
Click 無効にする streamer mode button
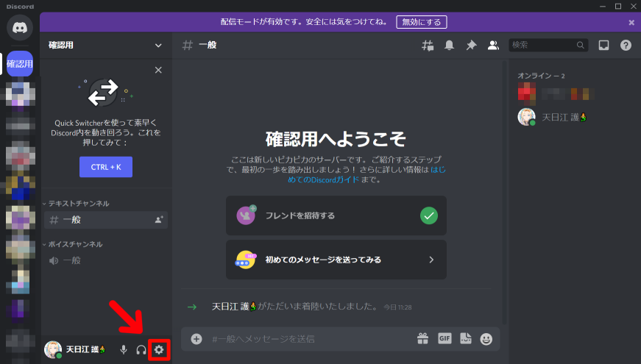point(422,22)
